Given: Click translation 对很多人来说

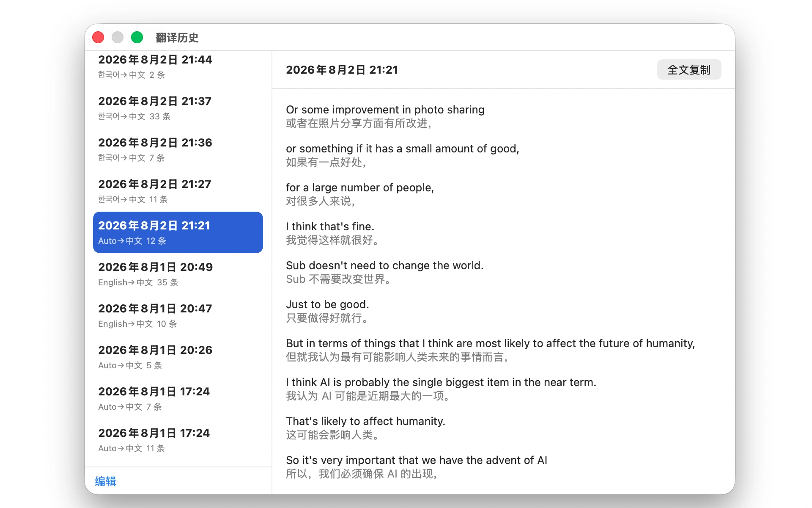Looking at the screenshot, I should (320, 201).
